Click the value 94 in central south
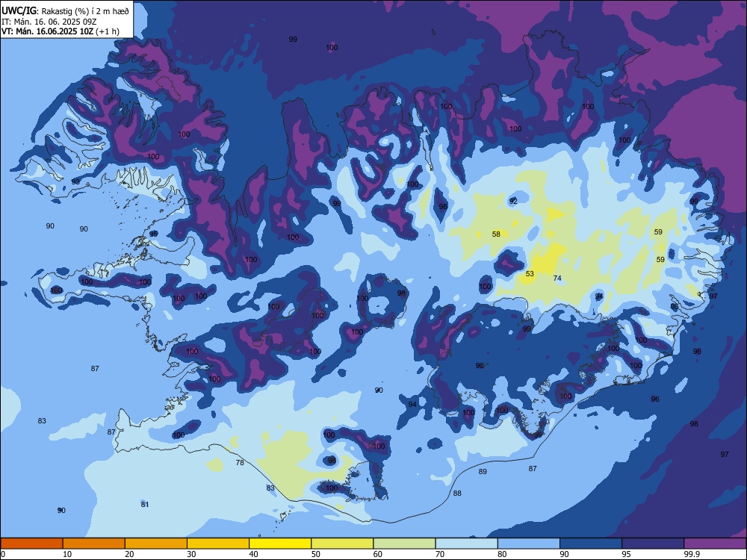 point(412,404)
